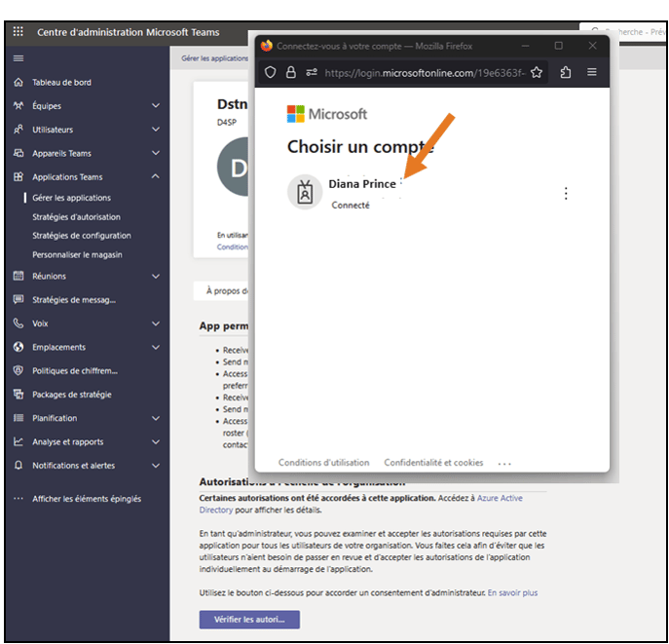Select the Analyse et rapports chart icon
This screenshot has width=669, height=644.
pos(19,441)
